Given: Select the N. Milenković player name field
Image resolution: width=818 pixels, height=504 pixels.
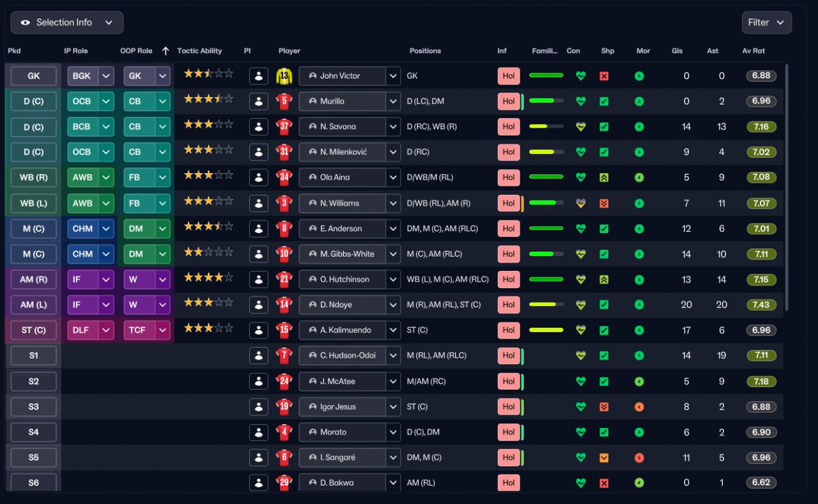Looking at the screenshot, I should (342, 152).
